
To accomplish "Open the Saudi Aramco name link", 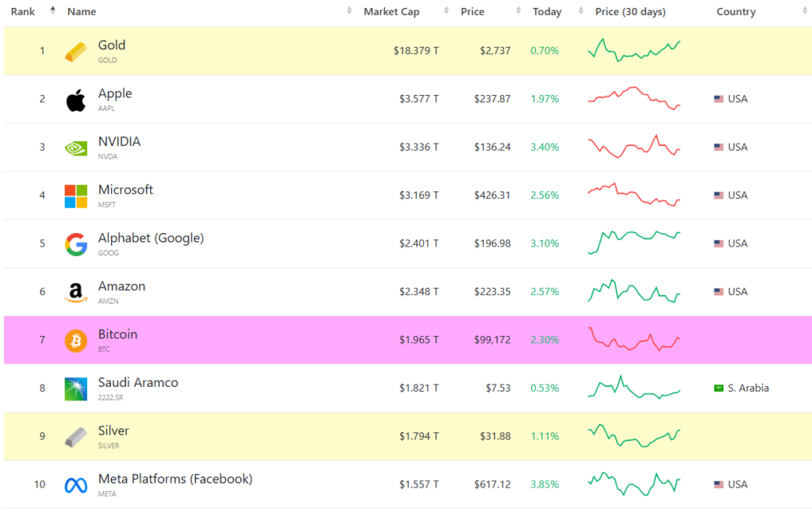I will tap(138, 382).
